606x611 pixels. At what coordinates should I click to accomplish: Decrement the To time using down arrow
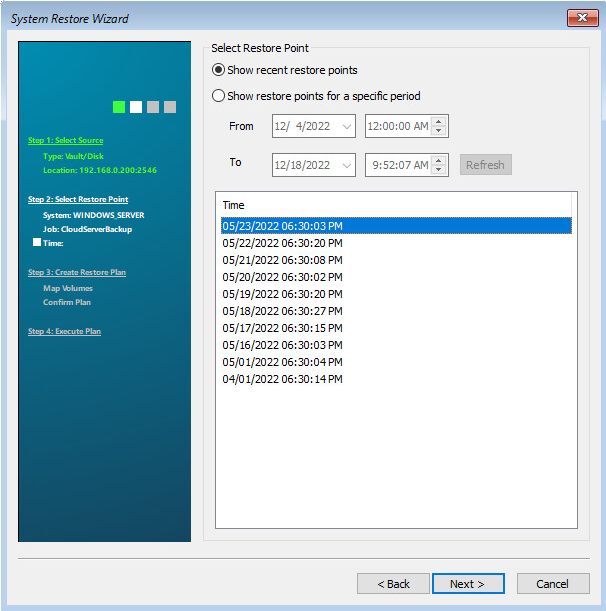click(440, 170)
